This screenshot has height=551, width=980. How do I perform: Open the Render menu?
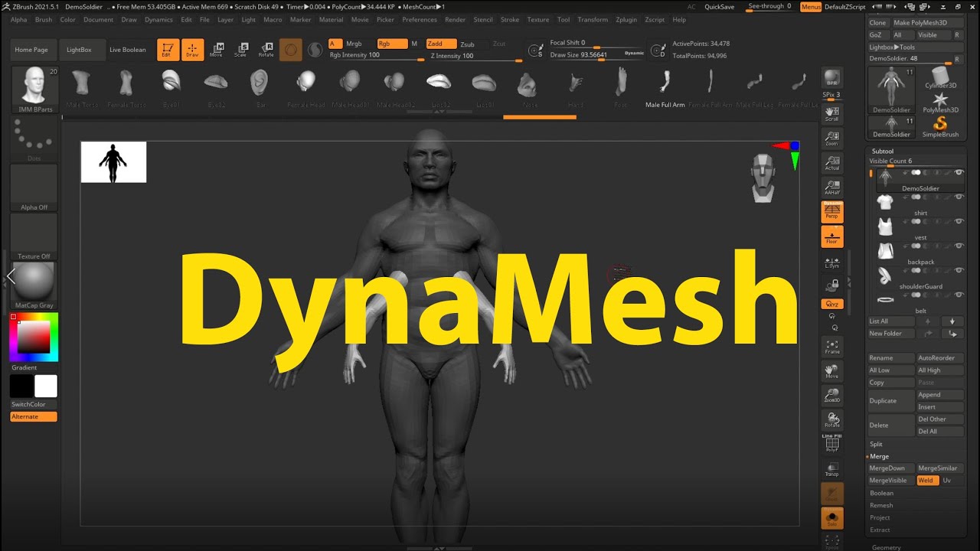(x=455, y=20)
